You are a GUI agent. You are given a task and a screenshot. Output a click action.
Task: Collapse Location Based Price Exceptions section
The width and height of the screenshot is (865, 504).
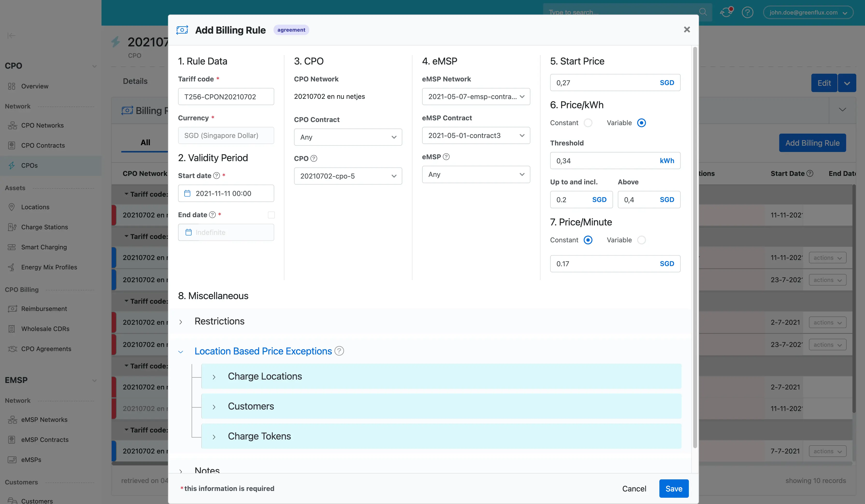181,352
